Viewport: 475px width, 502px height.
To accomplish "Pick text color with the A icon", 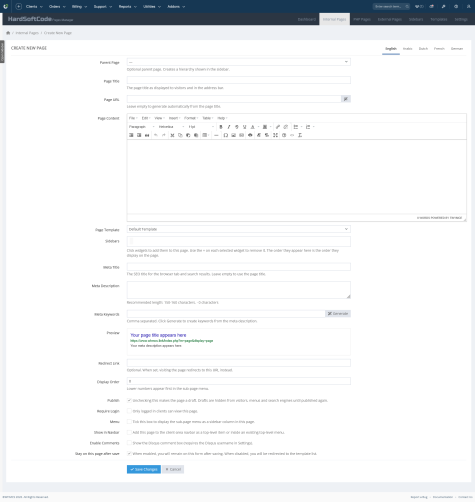I will tap(253, 127).
